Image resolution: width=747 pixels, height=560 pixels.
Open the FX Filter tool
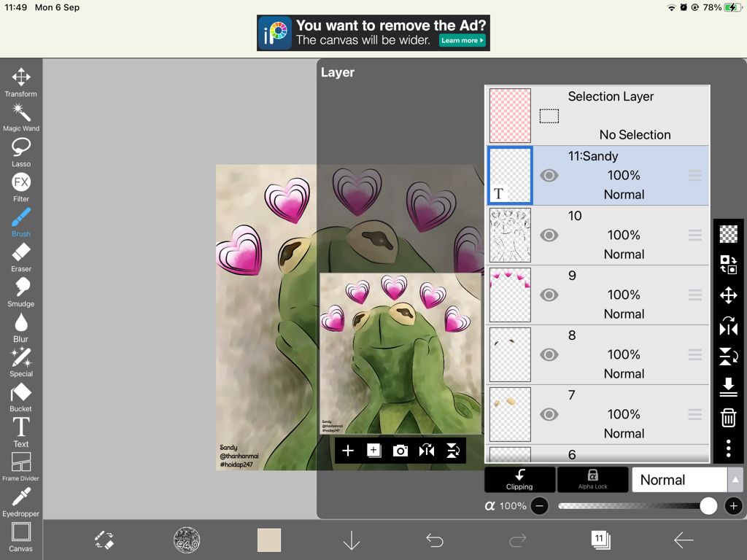(x=21, y=187)
